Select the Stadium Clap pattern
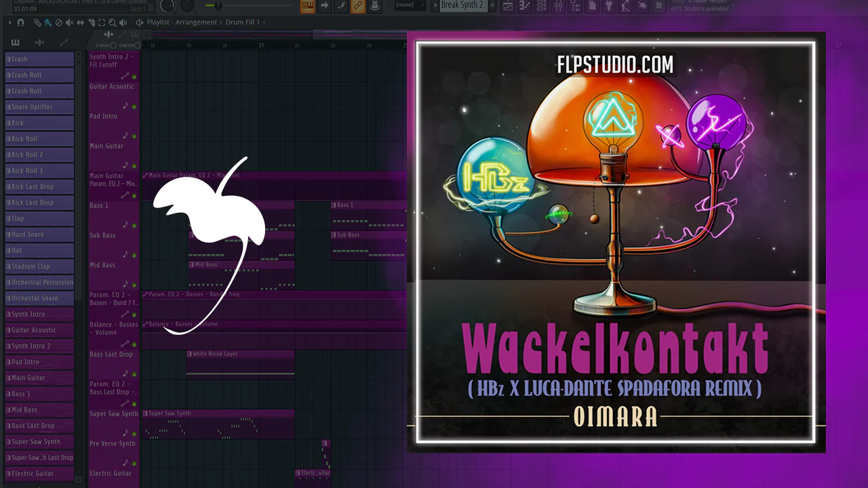The height and width of the screenshot is (488, 868). coord(39,266)
